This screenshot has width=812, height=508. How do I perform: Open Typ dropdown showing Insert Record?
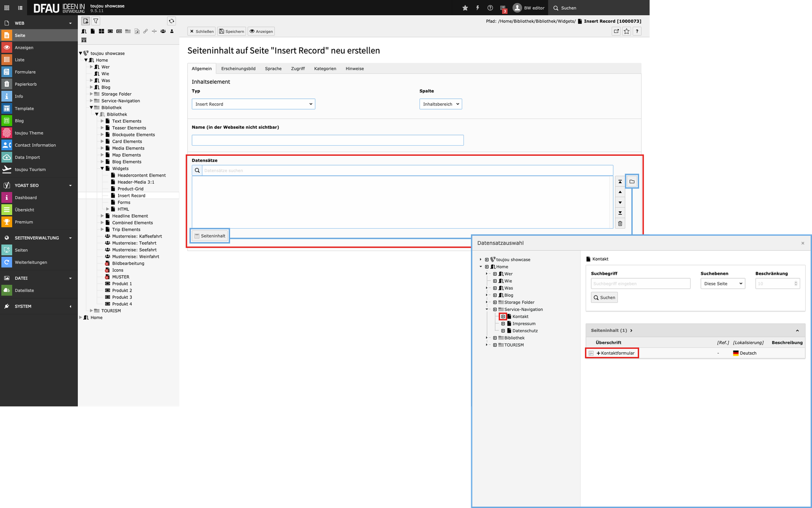click(253, 104)
